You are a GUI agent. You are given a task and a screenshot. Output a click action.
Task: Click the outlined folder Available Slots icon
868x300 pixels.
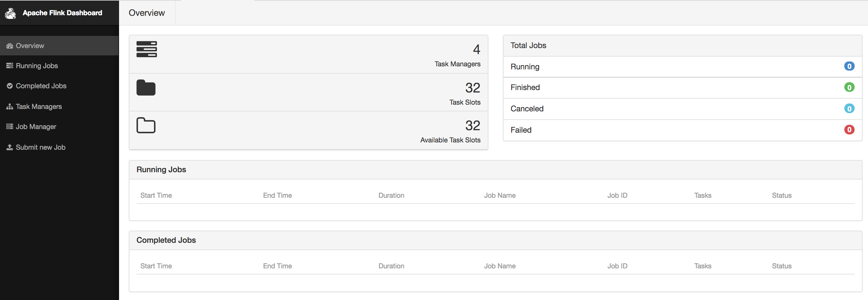pyautogui.click(x=146, y=125)
